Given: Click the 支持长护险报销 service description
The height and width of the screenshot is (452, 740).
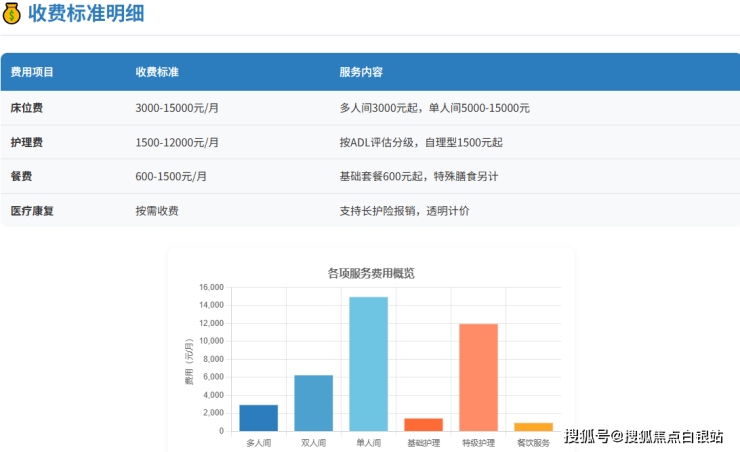Looking at the screenshot, I should [x=404, y=211].
